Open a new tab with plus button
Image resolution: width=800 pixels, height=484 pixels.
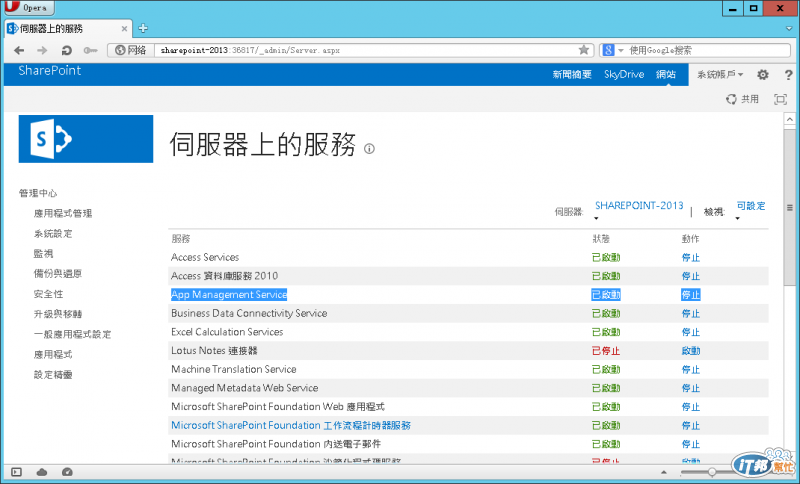coord(143,28)
